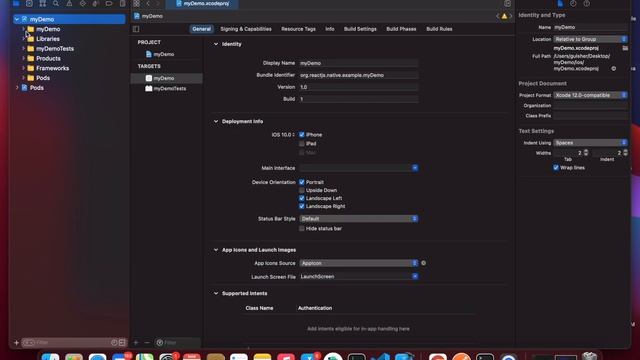Toggle Landscape Right checkbox

coord(302,206)
